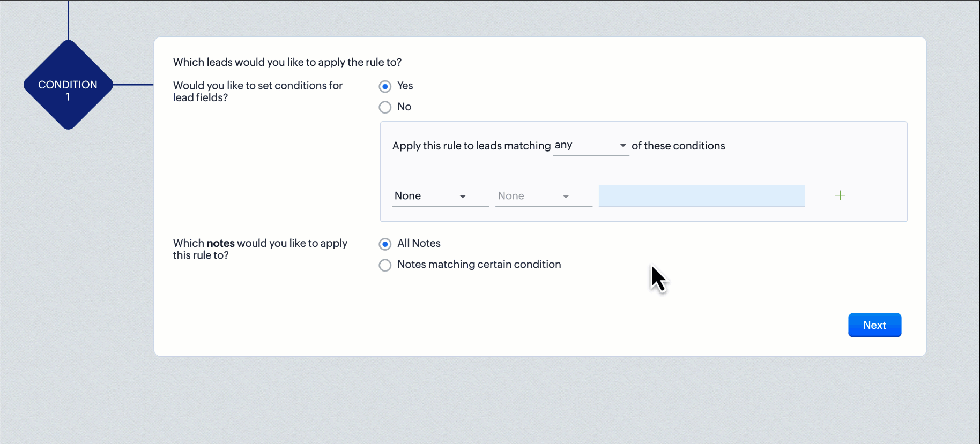The image size is (980, 444).
Task: Choose Yes for setting lead field conditions
Action: 385,86
